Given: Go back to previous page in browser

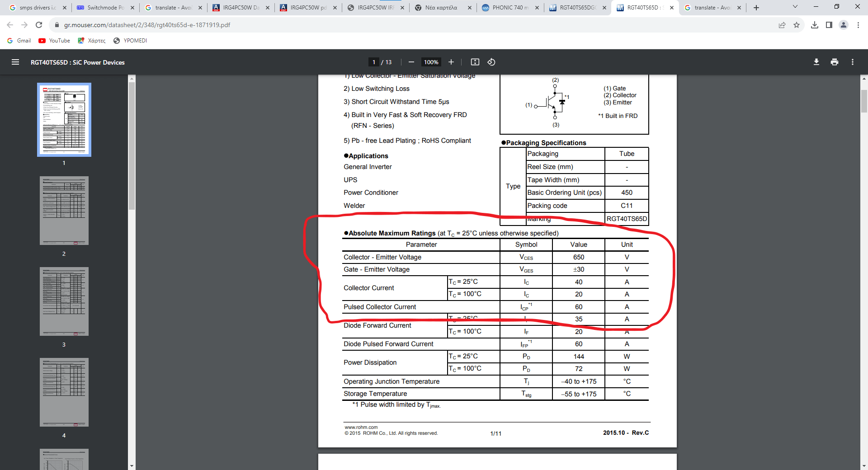Looking at the screenshot, I should (10, 25).
